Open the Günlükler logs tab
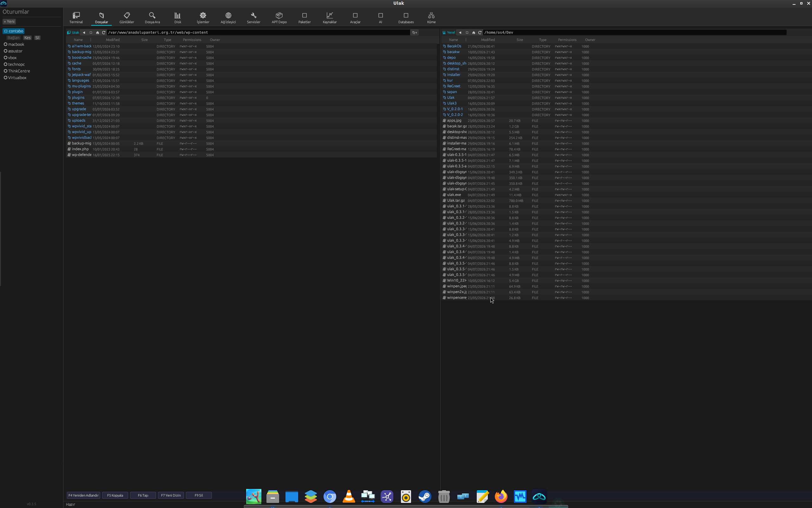This screenshot has width=812, height=508. tap(127, 18)
